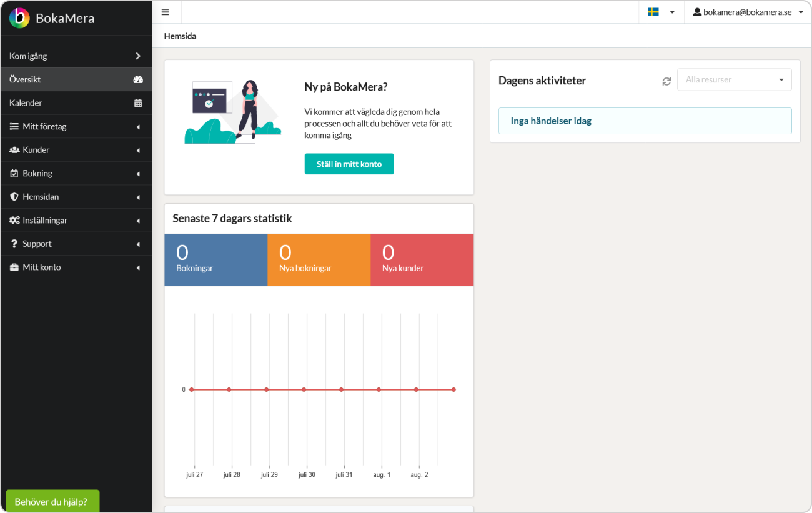Open the sidebar hamburger menu
The height and width of the screenshot is (513, 812).
coord(165,11)
